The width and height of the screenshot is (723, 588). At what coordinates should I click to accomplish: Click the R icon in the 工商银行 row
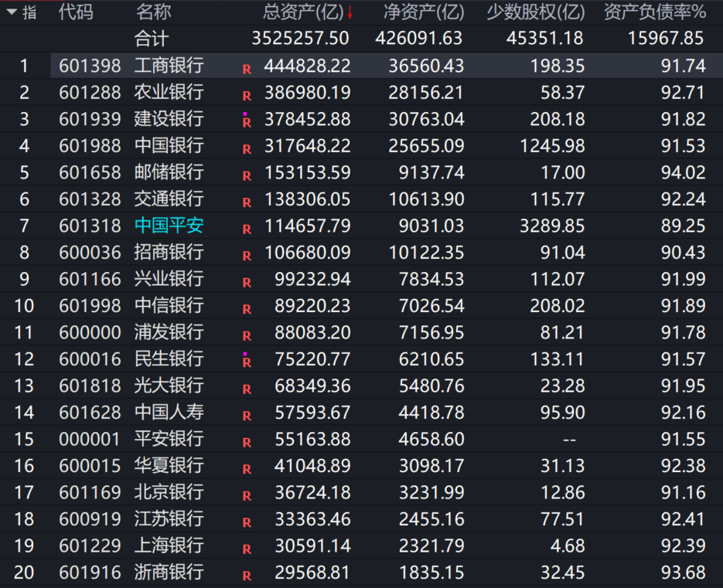[247, 69]
